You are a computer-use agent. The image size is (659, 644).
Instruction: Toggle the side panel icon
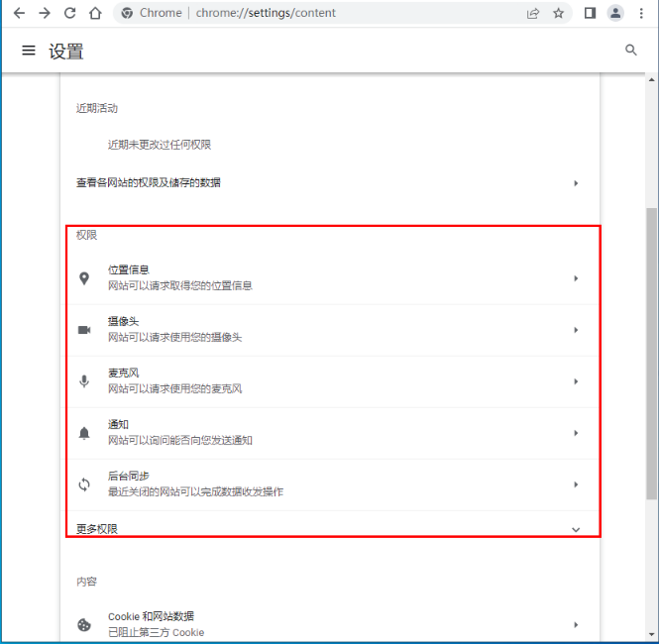coord(590,14)
